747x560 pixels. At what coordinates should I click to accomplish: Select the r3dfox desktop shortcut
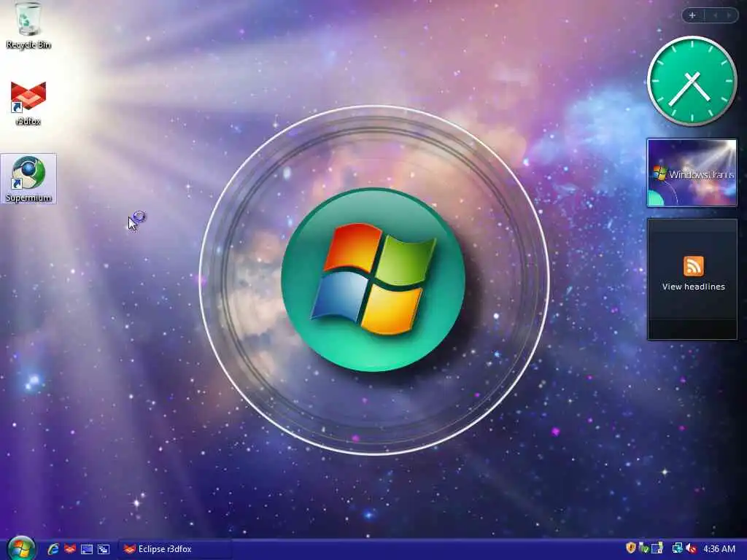click(28, 104)
